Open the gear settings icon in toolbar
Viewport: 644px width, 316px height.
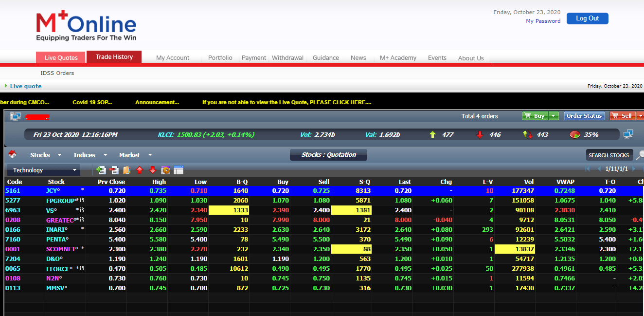(165, 170)
